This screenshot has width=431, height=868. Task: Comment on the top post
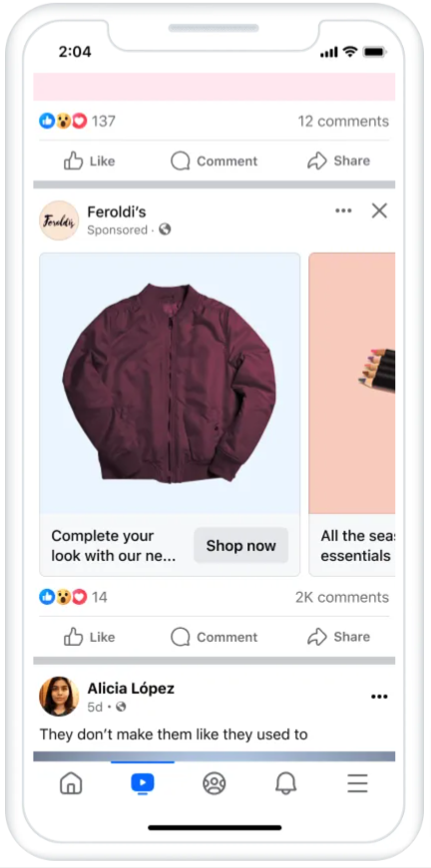point(214,161)
